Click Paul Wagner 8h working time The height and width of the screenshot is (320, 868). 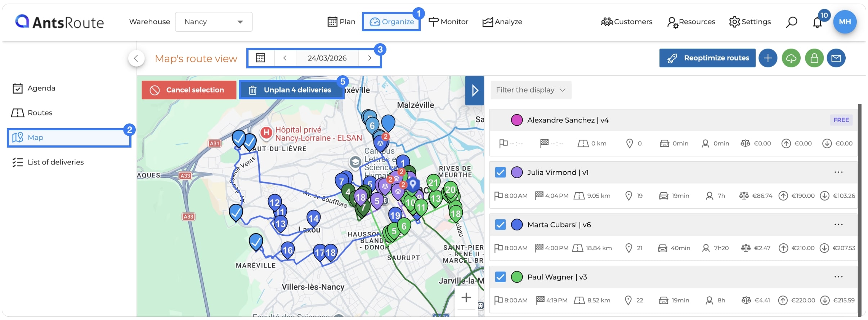(721, 300)
